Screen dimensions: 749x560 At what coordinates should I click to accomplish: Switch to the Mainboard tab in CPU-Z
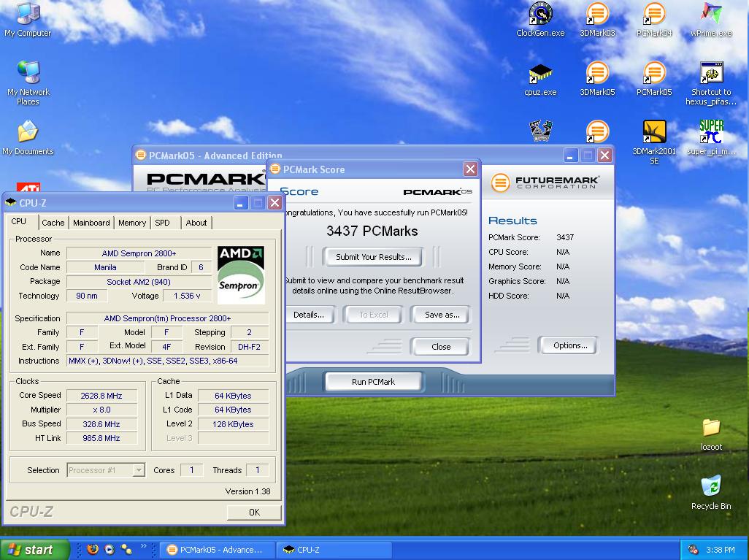tap(91, 223)
